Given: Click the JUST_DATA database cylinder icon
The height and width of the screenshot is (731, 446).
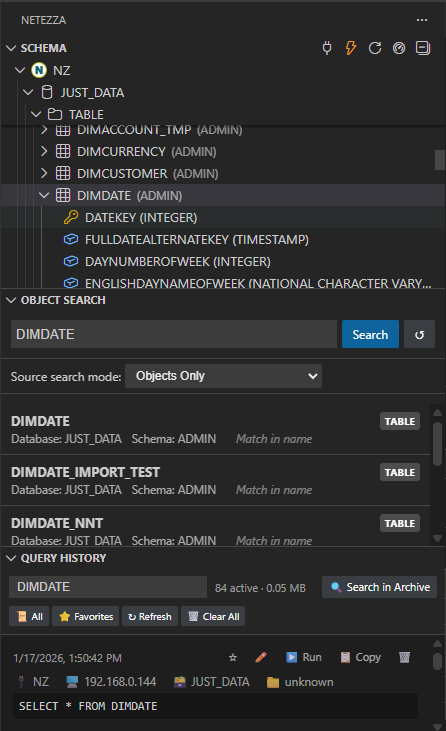Looking at the screenshot, I should (x=47, y=92).
